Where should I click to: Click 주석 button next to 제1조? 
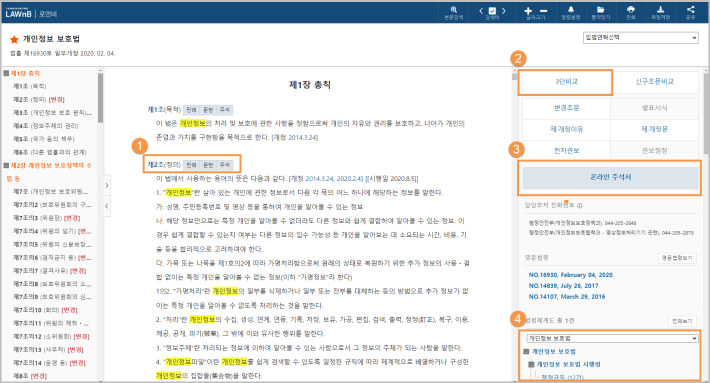point(225,110)
